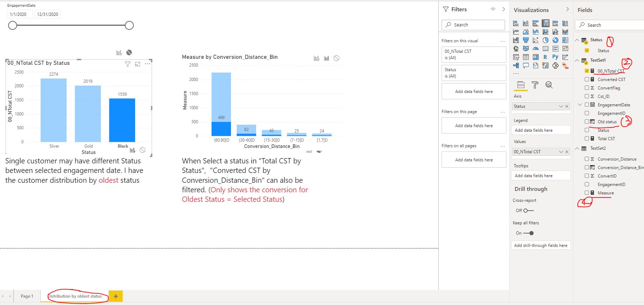This screenshot has height=305, width=644.
Task: Select the slicer visualization icon
Action: tap(516, 57)
